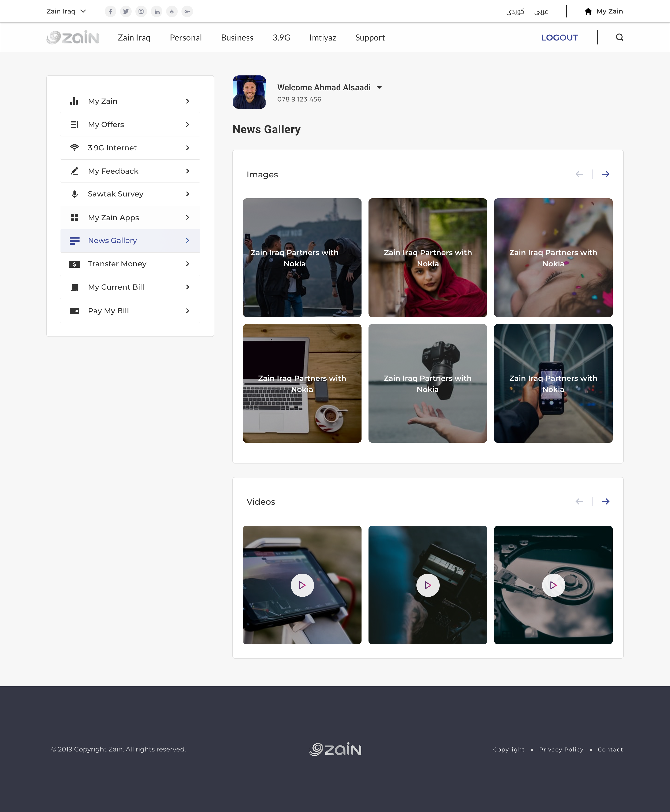
Task: Click the bar chart icon for My Zain
Action: pos(74,101)
